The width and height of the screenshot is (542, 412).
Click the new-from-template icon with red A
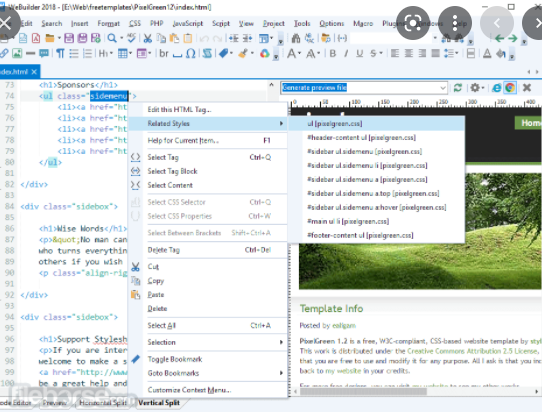point(36,38)
